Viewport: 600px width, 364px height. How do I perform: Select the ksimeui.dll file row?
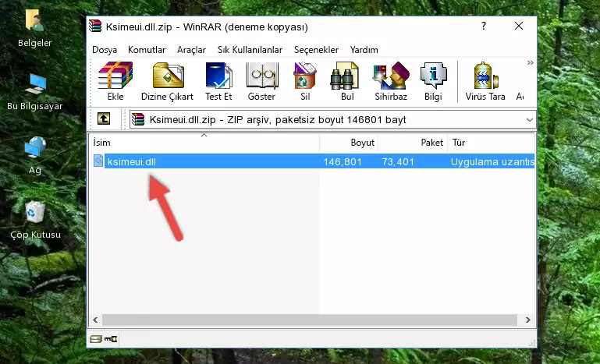(x=312, y=162)
